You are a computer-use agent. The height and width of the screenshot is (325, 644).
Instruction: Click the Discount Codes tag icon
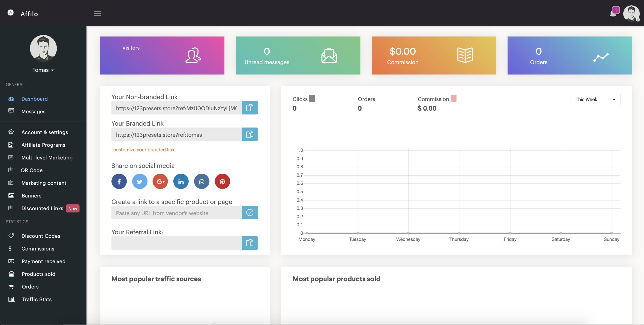pyautogui.click(x=11, y=235)
